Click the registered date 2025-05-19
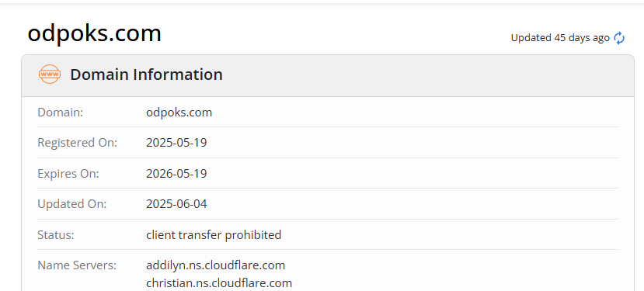 [x=176, y=143]
